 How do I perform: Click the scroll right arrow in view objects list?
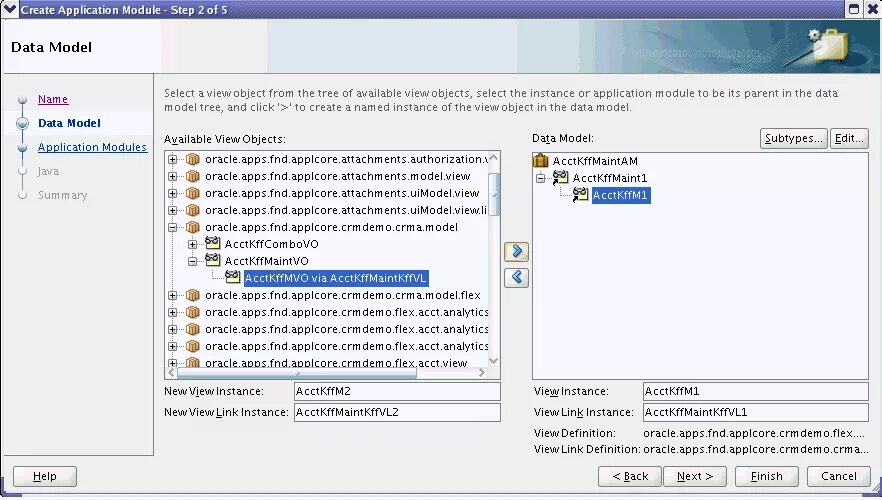point(482,372)
